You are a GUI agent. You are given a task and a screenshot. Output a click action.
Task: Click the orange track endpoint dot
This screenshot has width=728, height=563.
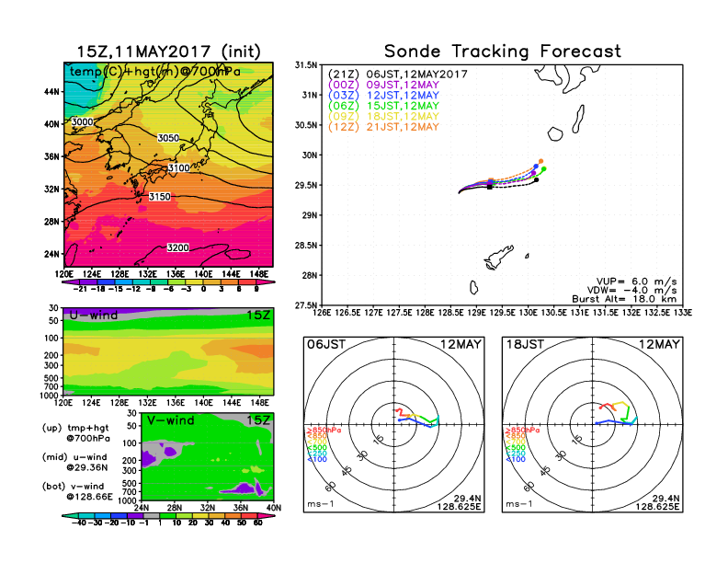coord(540,161)
